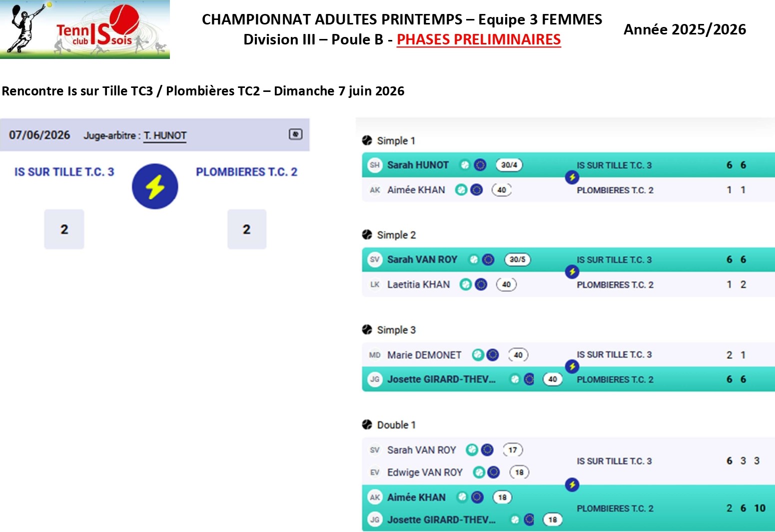
Task: Click the PLOMBIERES T.C. 2 team name
Action: 247,172
